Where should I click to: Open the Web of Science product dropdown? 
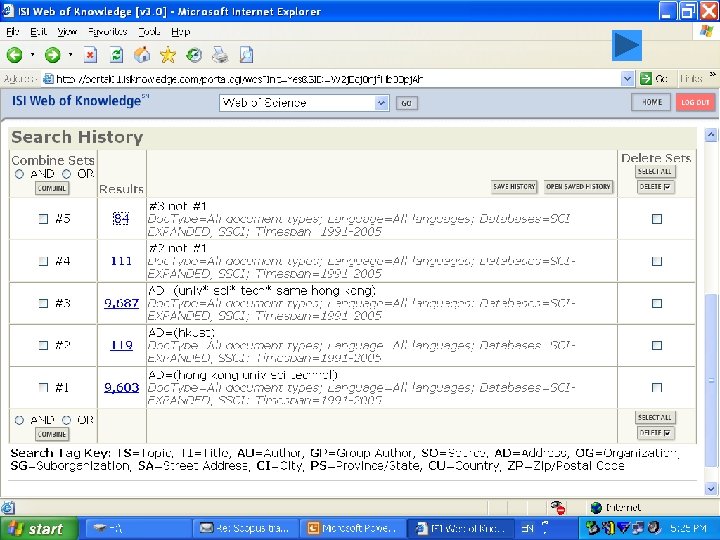pyautogui.click(x=381, y=103)
